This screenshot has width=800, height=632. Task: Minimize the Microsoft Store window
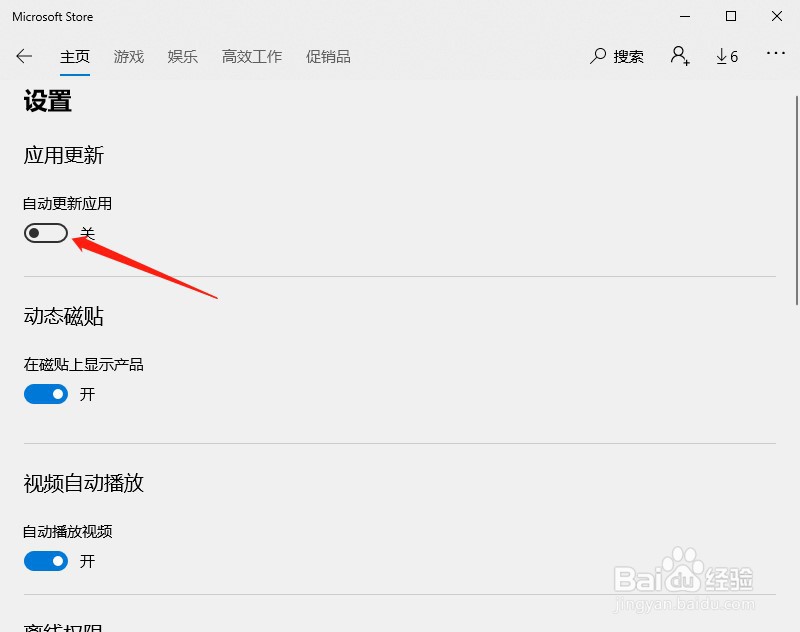685,16
